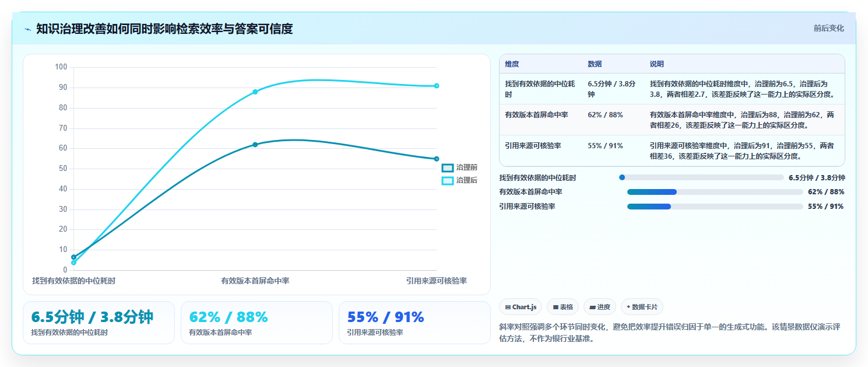Image resolution: width=868 pixels, height=367 pixels.
Task: Click description starting 引用来源可核验率维度中
Action: pos(742,151)
